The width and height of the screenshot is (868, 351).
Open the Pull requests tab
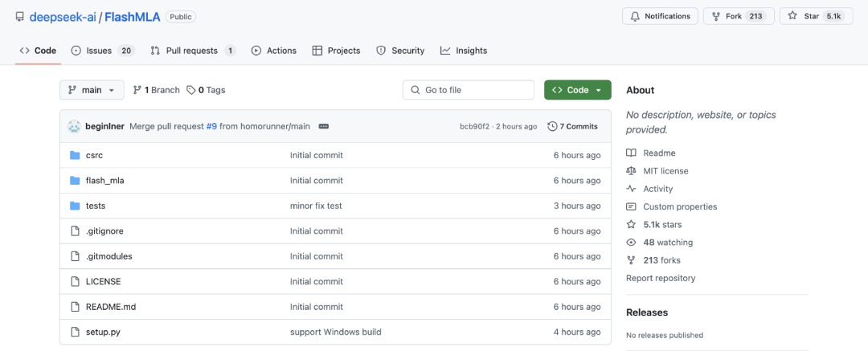pyautogui.click(x=193, y=51)
